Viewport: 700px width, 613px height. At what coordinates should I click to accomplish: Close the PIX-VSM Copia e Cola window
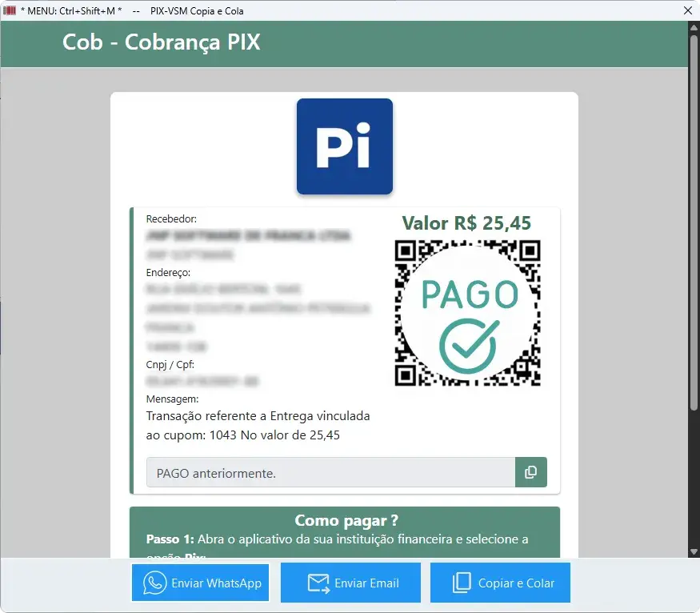pos(687,10)
